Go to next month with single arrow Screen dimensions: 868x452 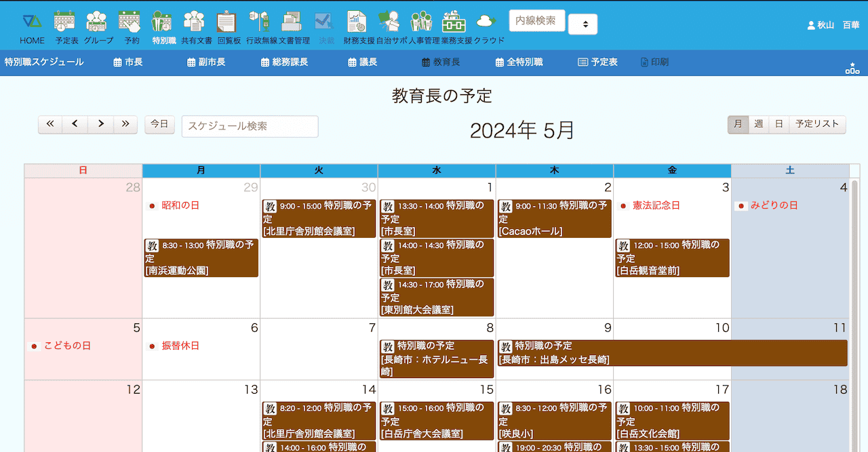(100, 124)
